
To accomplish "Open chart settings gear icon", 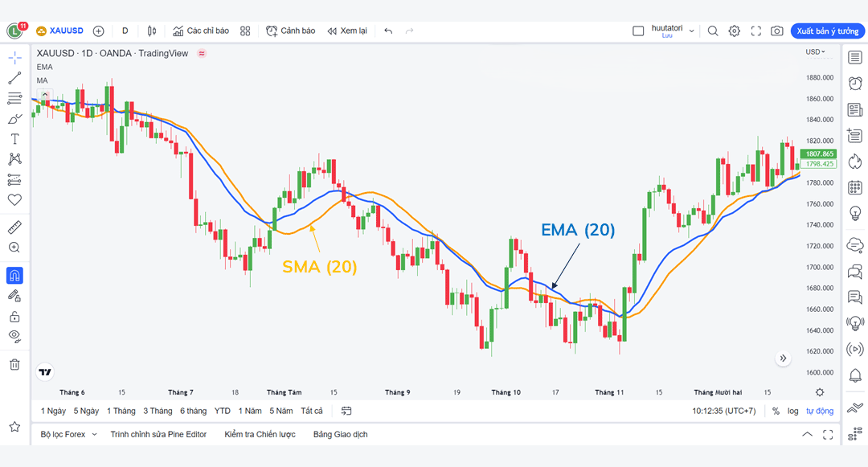I will coord(734,31).
